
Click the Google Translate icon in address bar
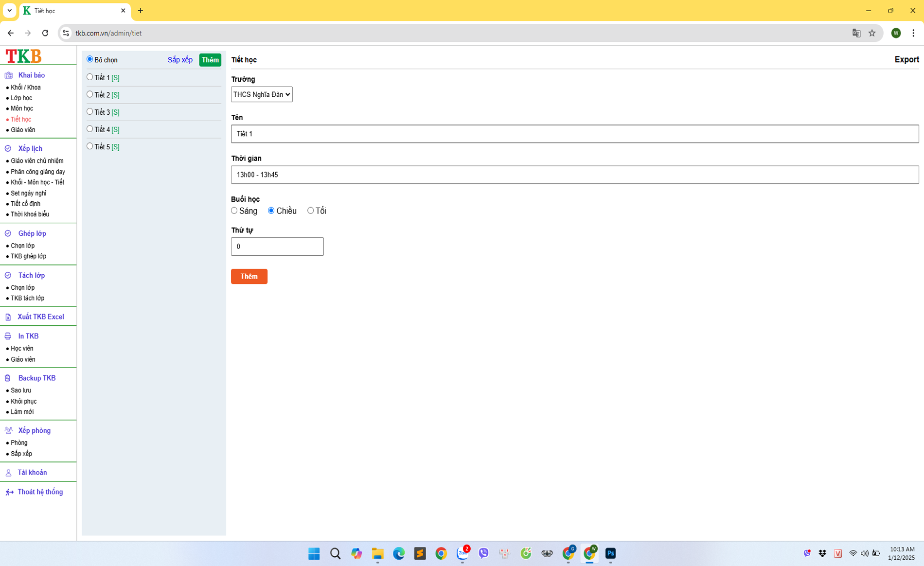(856, 33)
